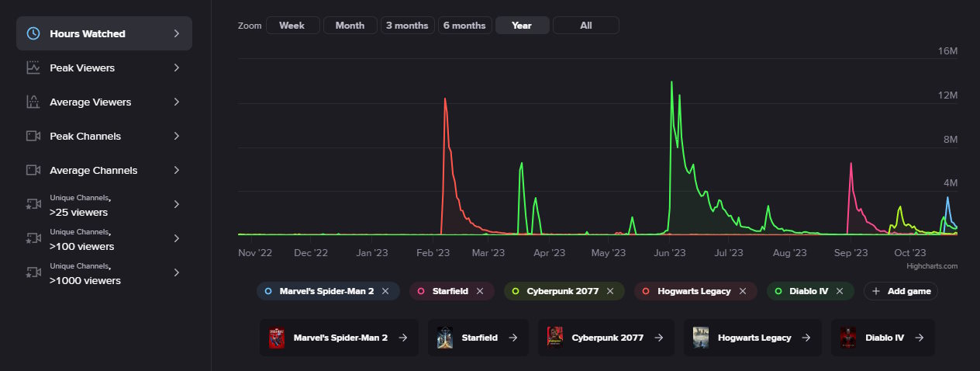Viewport: 980px width, 371px height.
Task: Switch to the Average Viewers metric
Action: click(x=104, y=102)
